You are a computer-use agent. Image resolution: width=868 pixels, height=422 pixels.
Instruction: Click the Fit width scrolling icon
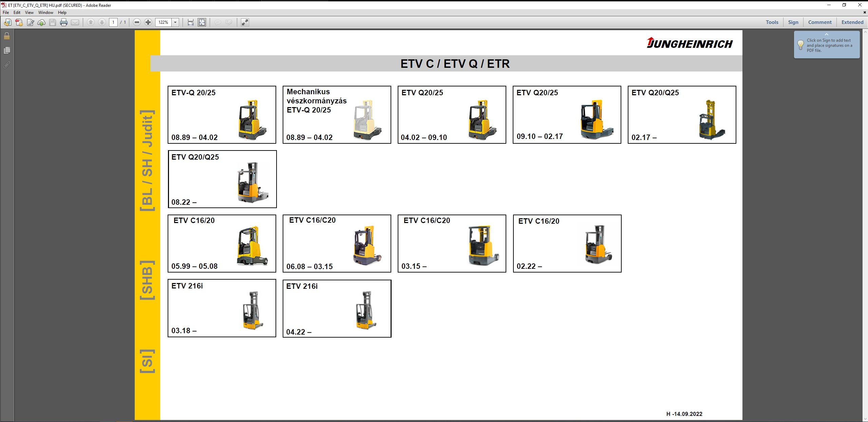(191, 22)
